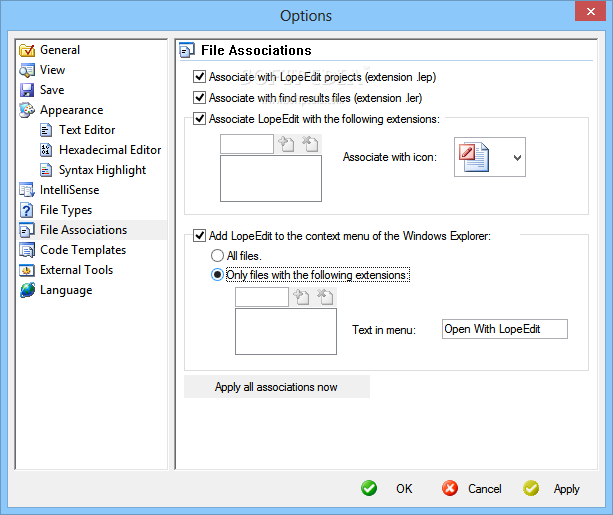This screenshot has height=515, width=613.
Task: Click Apply all associations now button
Action: tap(277, 387)
